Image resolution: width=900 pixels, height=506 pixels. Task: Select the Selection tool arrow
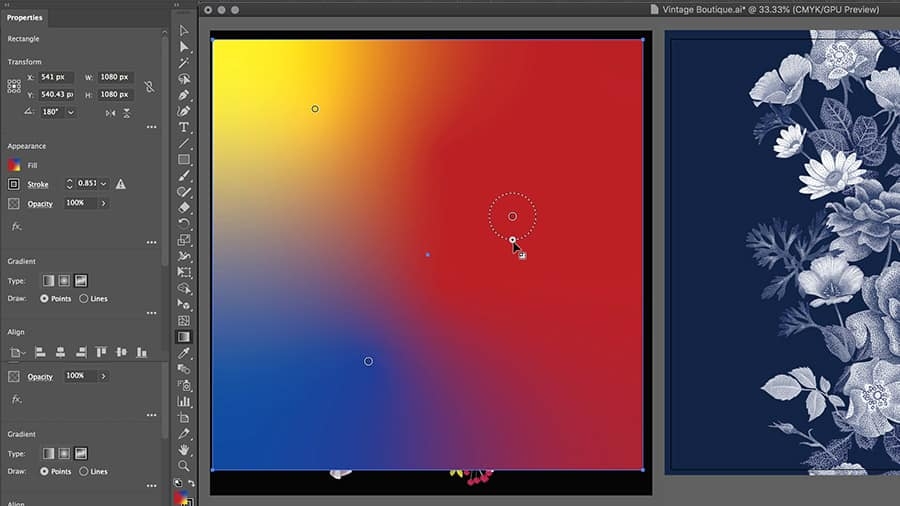(184, 31)
